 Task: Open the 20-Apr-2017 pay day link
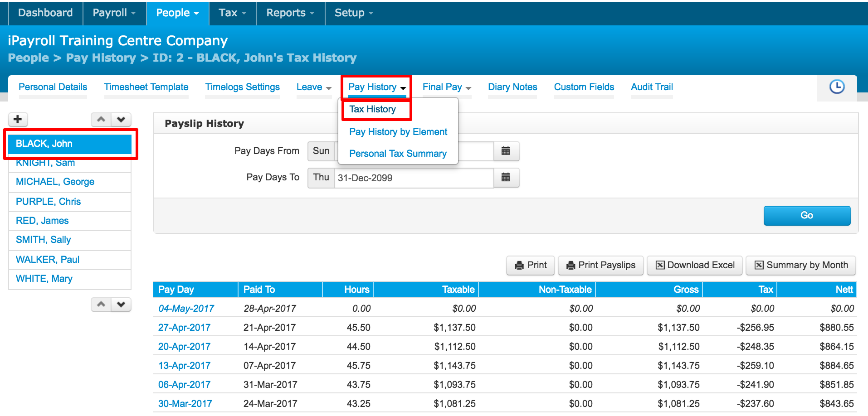point(184,347)
